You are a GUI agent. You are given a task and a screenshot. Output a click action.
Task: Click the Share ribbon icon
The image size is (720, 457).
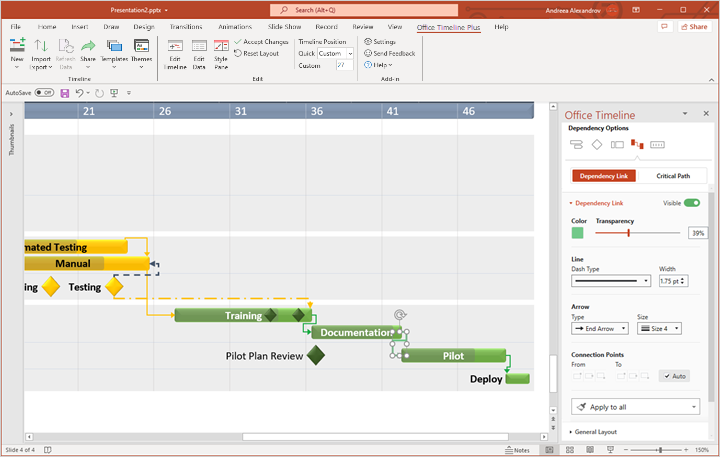tap(88, 52)
